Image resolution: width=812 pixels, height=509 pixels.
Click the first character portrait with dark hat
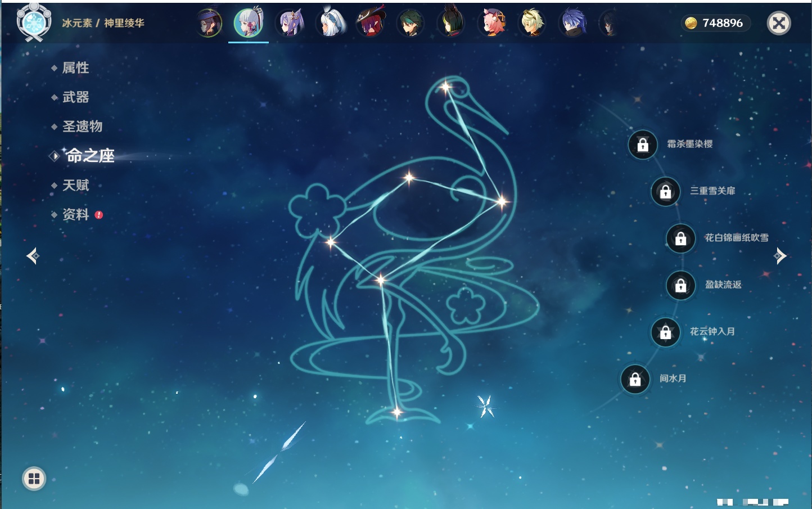click(209, 24)
